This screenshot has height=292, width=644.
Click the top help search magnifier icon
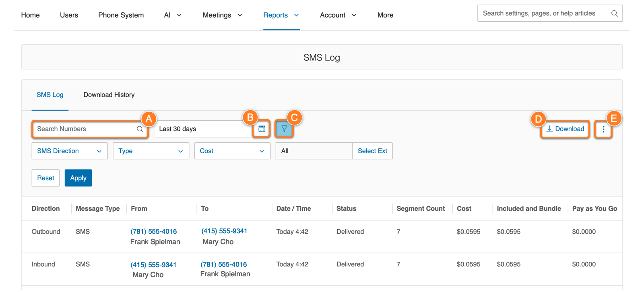point(614,14)
